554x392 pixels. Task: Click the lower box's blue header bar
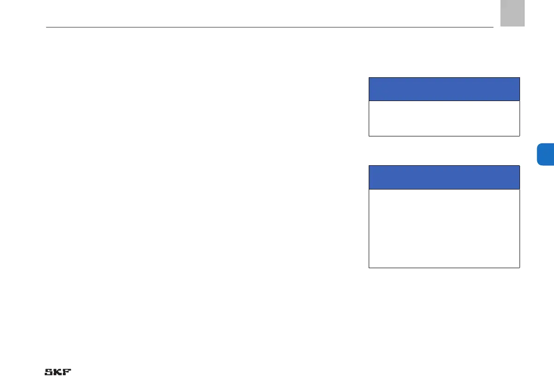pos(444,177)
